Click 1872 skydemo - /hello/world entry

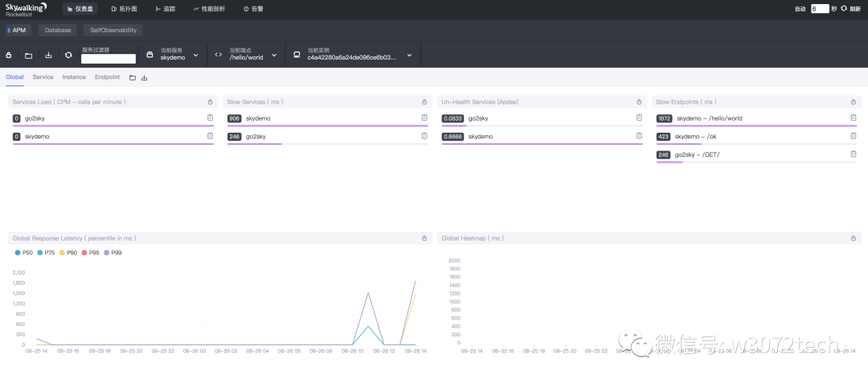coord(756,119)
